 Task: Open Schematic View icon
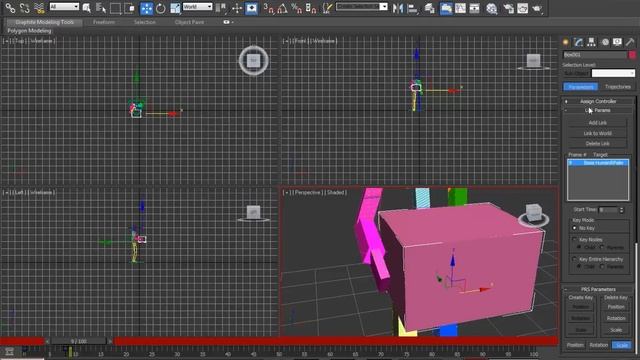click(474, 8)
